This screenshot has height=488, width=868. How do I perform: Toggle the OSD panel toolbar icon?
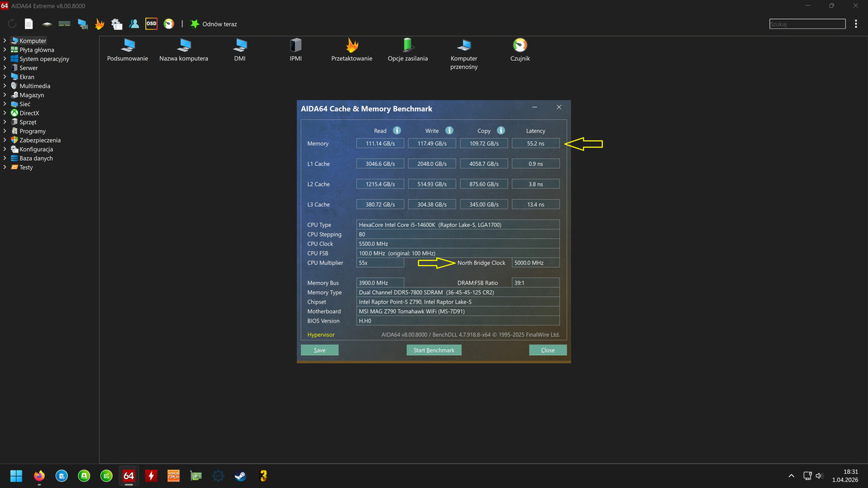click(x=151, y=24)
